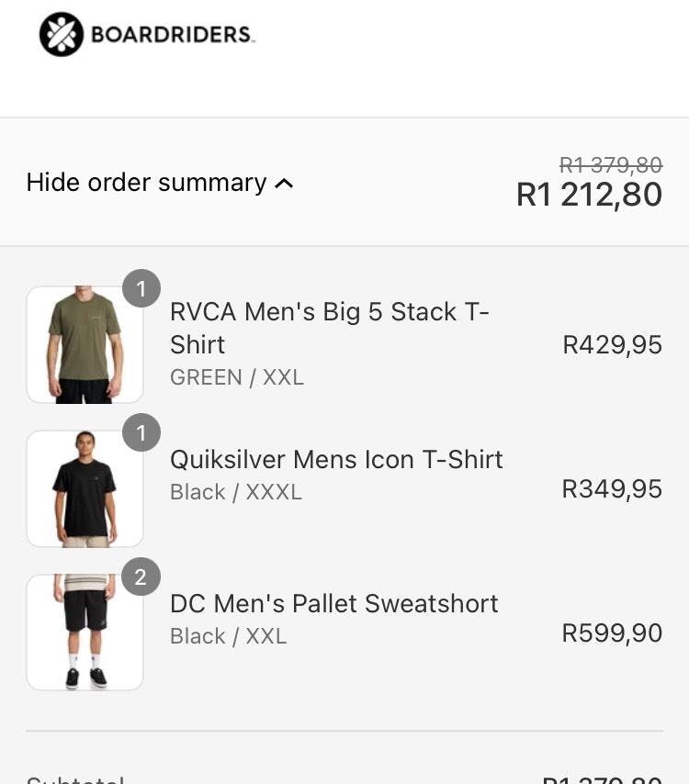Screen dimensions: 689x784
Task: Open the green RVCA T-shirt thumbnail
Action: pos(85,345)
